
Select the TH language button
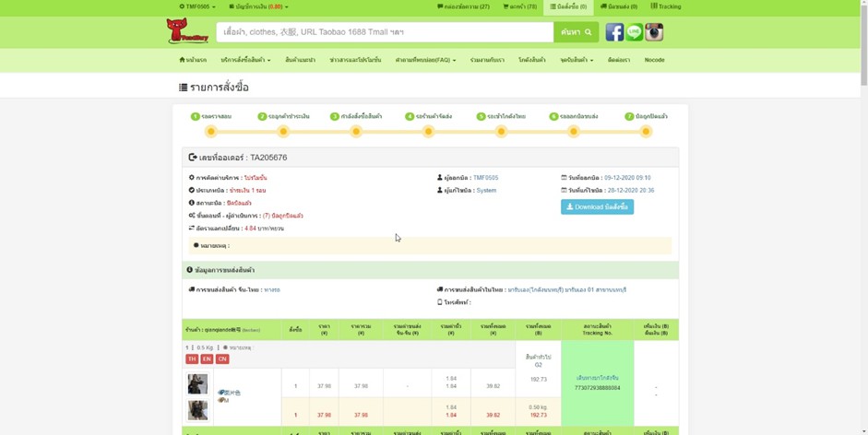[192, 359]
